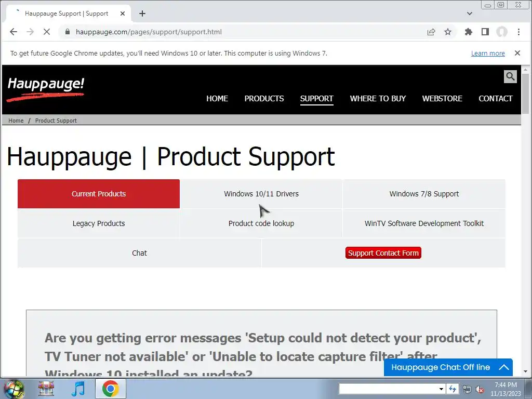Open the PRODUCTS menu
The image size is (532, 399).
[264, 98]
